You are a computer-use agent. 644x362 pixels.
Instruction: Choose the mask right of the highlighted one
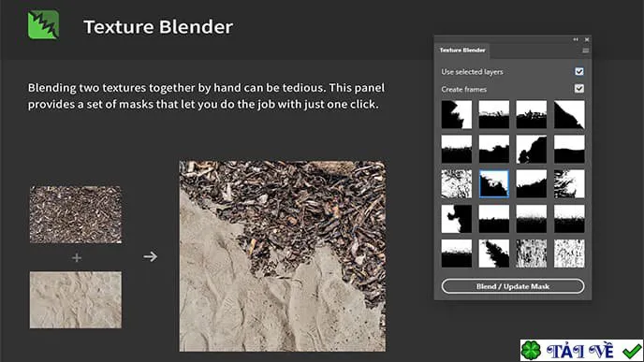point(531,184)
